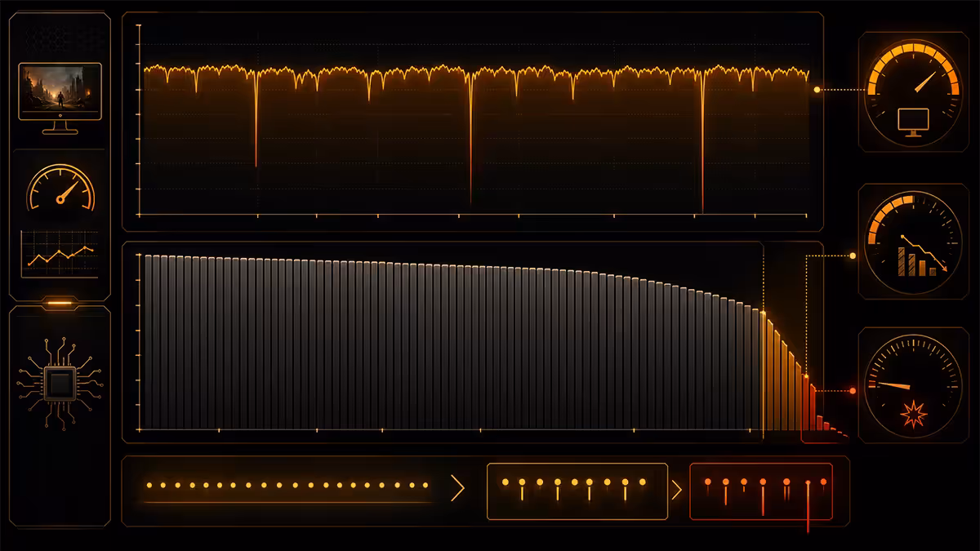This screenshot has width=980, height=551.
Task: Select the red outlined frame-timing box
Action: (x=761, y=491)
